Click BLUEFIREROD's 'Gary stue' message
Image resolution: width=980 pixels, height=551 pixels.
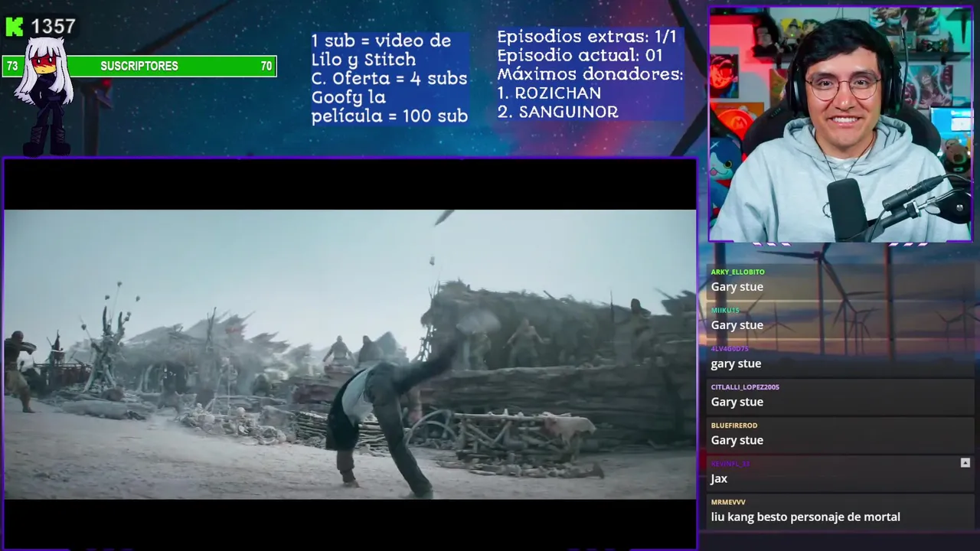[x=737, y=440]
